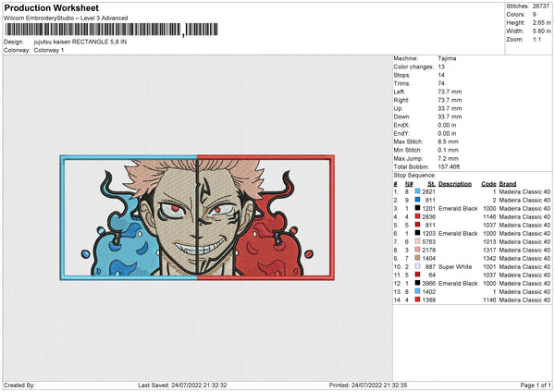
Task: Click the 'Colorway 1' value
Action: (49, 50)
